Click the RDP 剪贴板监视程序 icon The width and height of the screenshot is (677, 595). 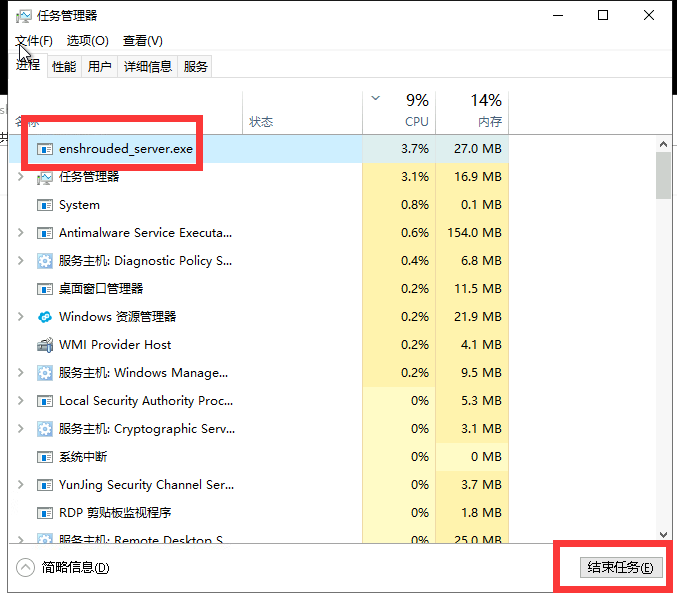coord(45,513)
